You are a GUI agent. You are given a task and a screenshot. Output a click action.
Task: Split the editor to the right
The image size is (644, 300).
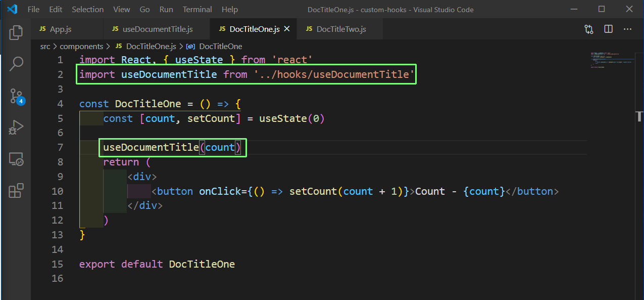608,29
